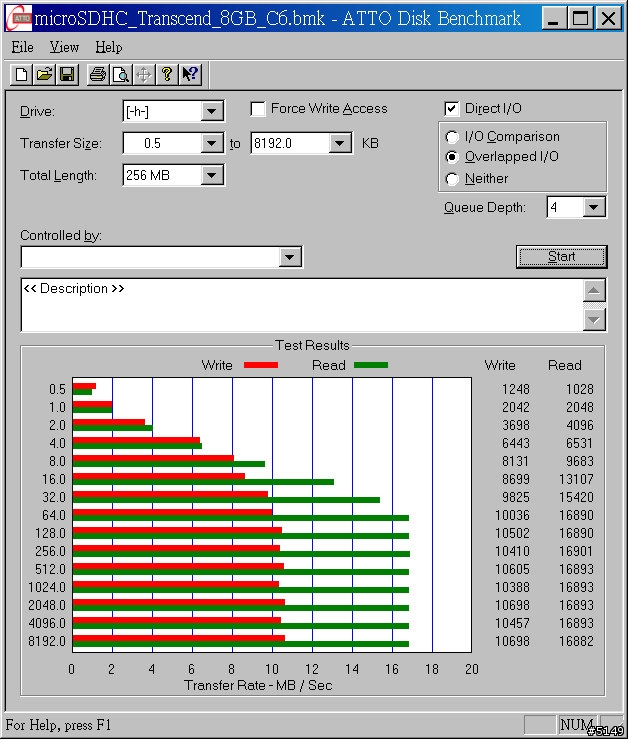Viewport: 628px width, 739px height.
Task: Click the context help arrow-question icon
Action: (190, 74)
